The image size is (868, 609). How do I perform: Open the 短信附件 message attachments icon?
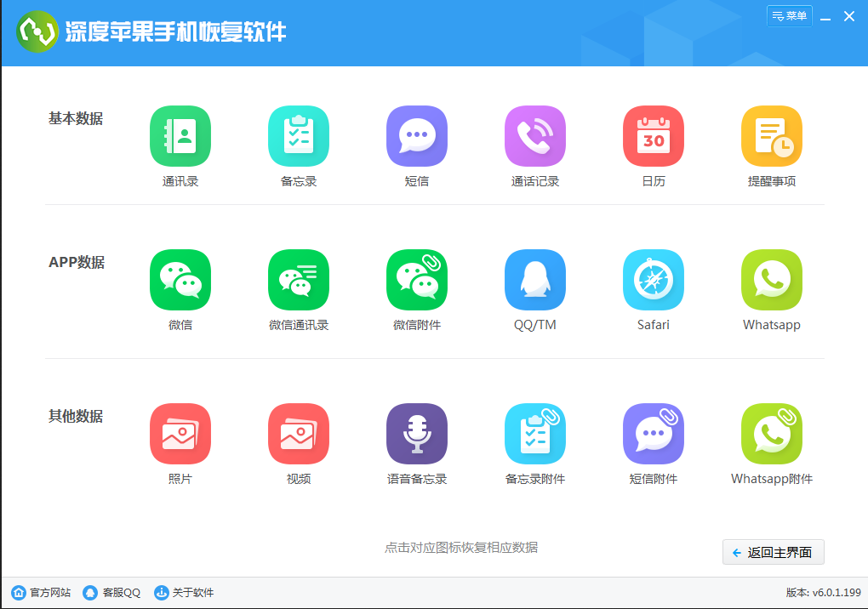pos(654,434)
